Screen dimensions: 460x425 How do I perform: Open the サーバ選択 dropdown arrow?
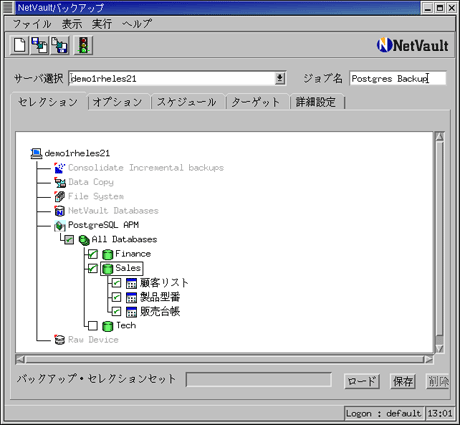click(x=280, y=79)
